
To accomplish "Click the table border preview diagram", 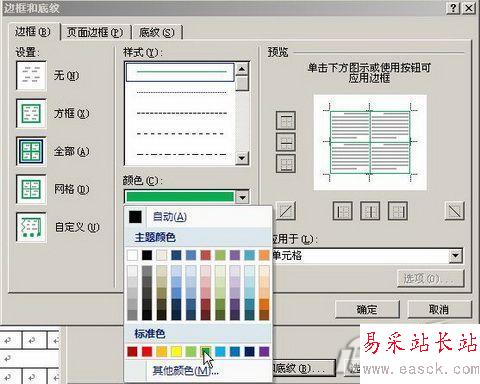I will [x=370, y=143].
